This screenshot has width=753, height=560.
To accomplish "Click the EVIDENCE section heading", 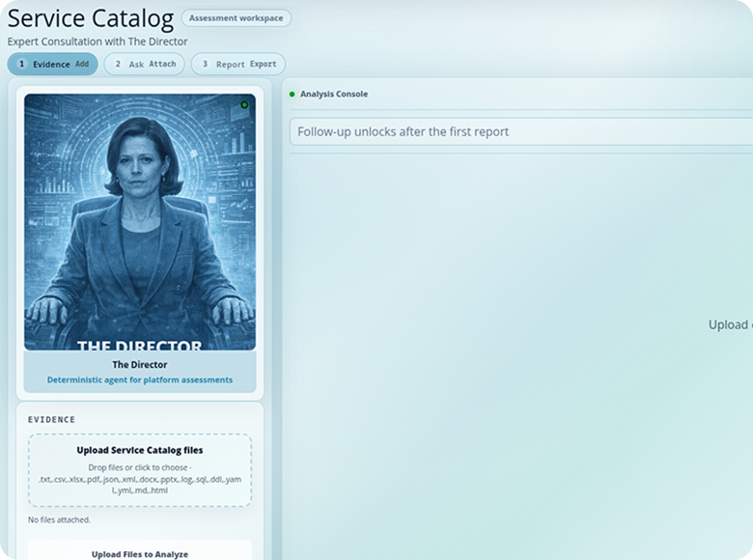I will [51, 420].
